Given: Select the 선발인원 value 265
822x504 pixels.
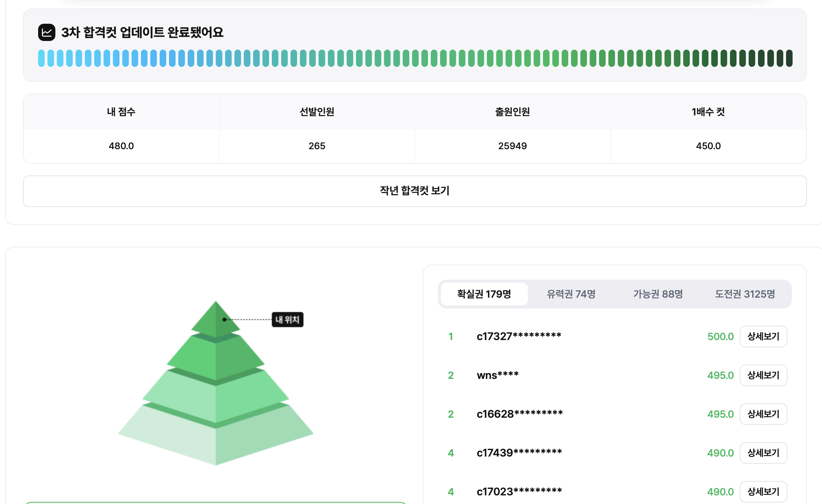Looking at the screenshot, I should [317, 146].
